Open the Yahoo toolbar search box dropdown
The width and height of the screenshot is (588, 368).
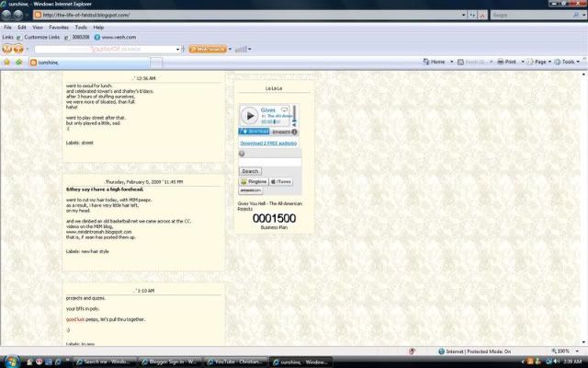point(177,49)
